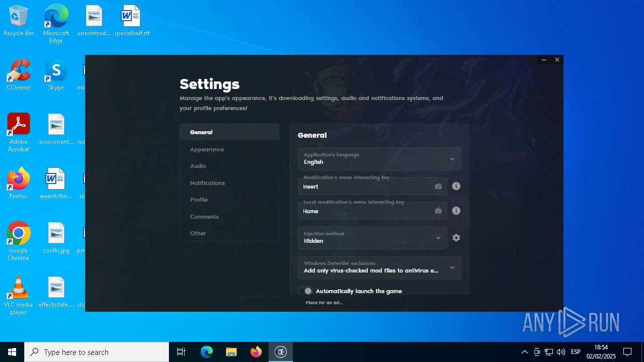Screen dimensions: 644x362
Task: Select Adobe Acrobat desktop shortcut
Action: click(x=19, y=132)
